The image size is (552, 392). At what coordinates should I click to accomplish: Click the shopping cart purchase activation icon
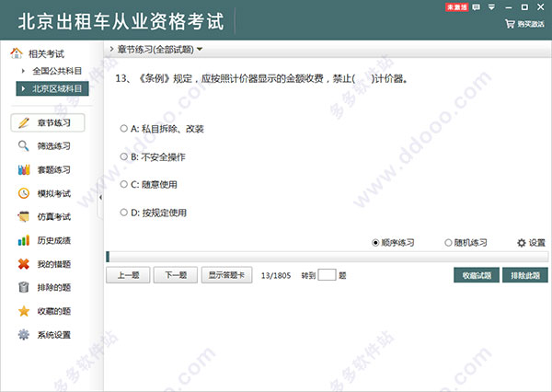510,24
